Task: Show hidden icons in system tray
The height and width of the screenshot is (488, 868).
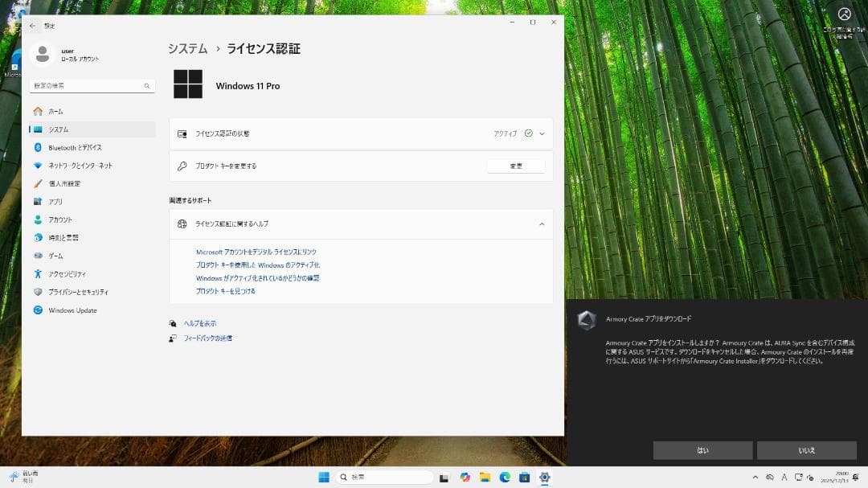Action: 756,477
